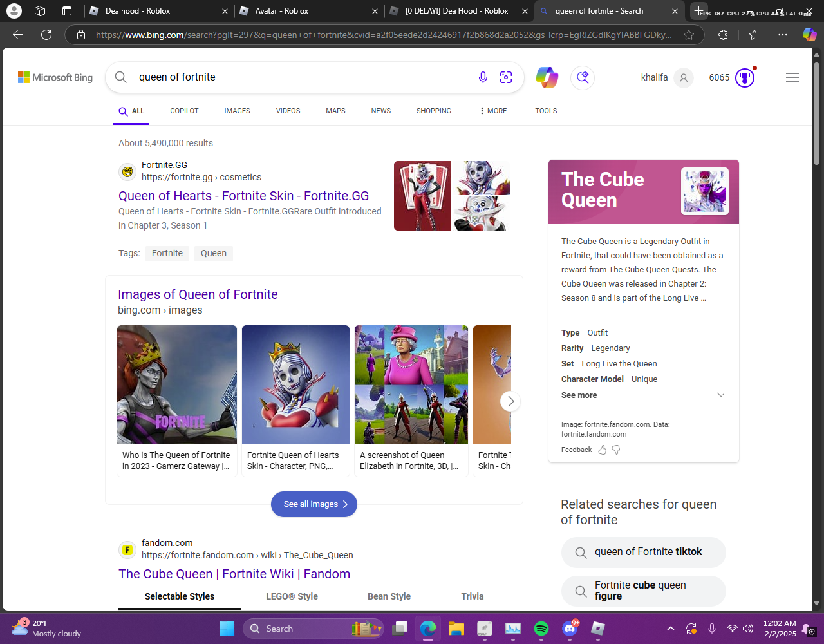Screen dimensions: 824x644
Task: Open Spotify from the taskbar
Action: click(541, 629)
